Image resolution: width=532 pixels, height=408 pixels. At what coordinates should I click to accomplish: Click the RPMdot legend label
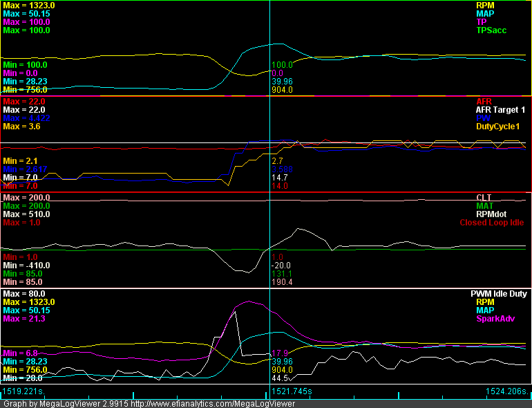tap(509, 214)
